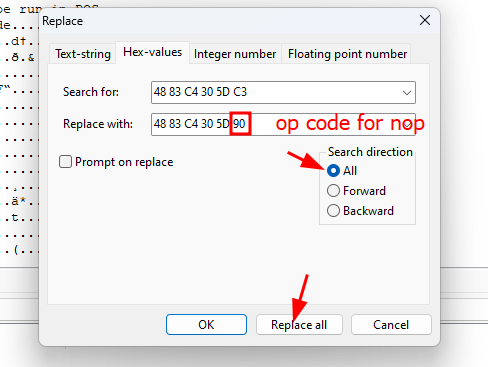Switch to the Hex-values tab
488x367 pixels.
coord(152,52)
